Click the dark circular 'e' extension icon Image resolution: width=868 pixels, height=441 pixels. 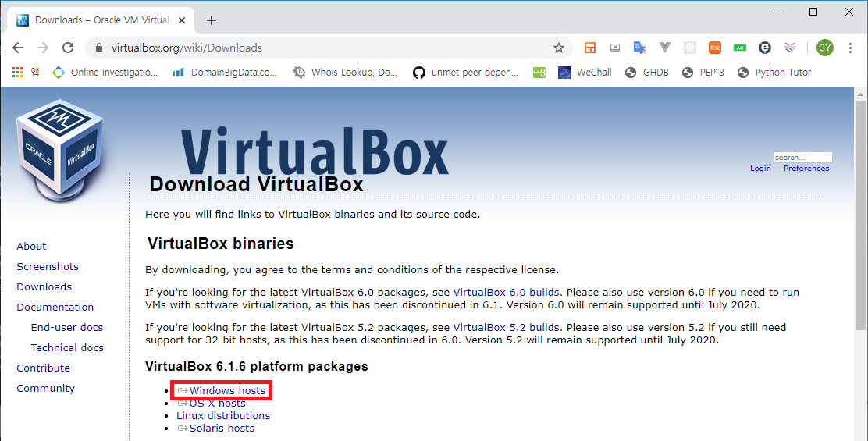click(764, 48)
